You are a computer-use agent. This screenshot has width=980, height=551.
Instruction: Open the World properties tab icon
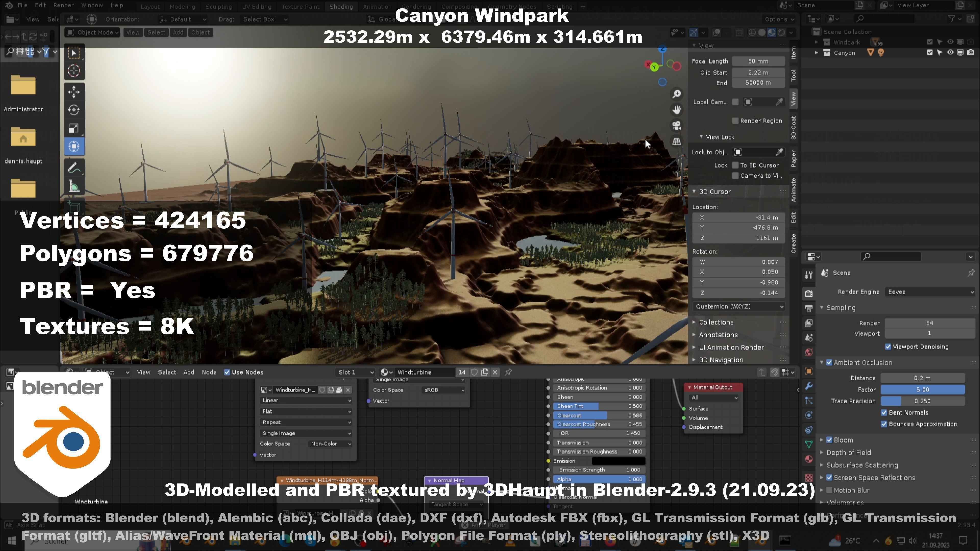(x=809, y=353)
